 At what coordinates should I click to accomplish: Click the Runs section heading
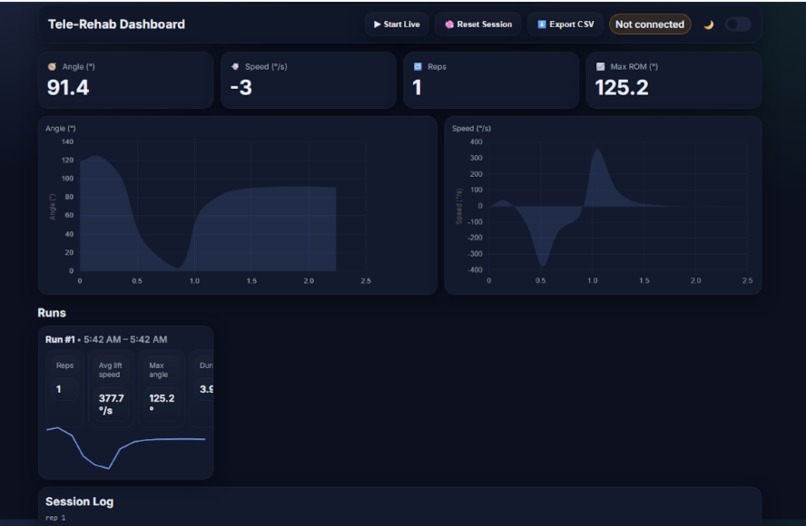point(52,313)
